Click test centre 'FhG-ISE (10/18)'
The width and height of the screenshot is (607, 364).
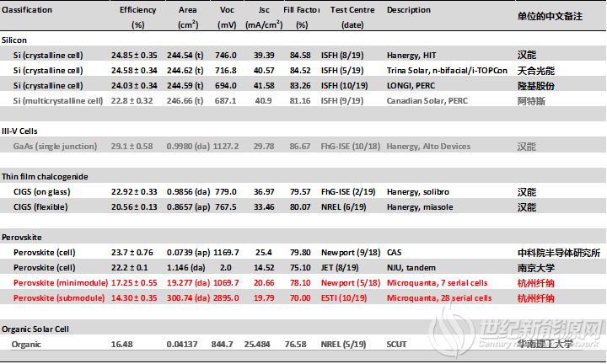pos(351,147)
